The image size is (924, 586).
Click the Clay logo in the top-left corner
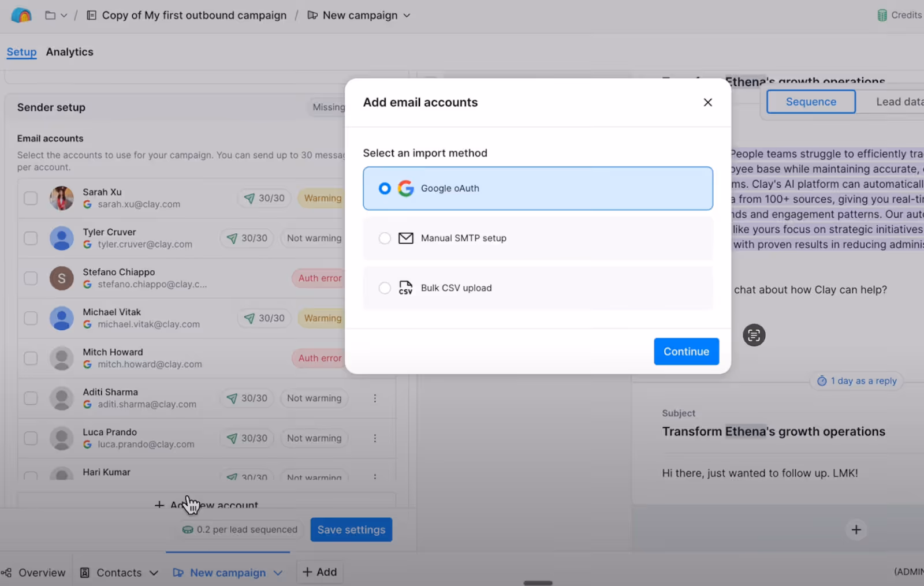coord(21,15)
